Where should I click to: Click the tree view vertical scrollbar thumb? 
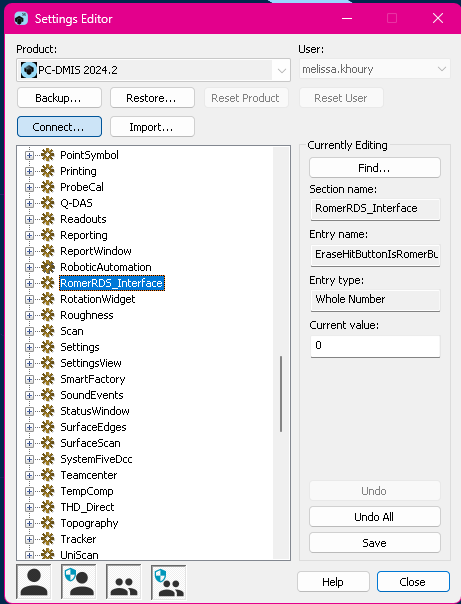281,394
